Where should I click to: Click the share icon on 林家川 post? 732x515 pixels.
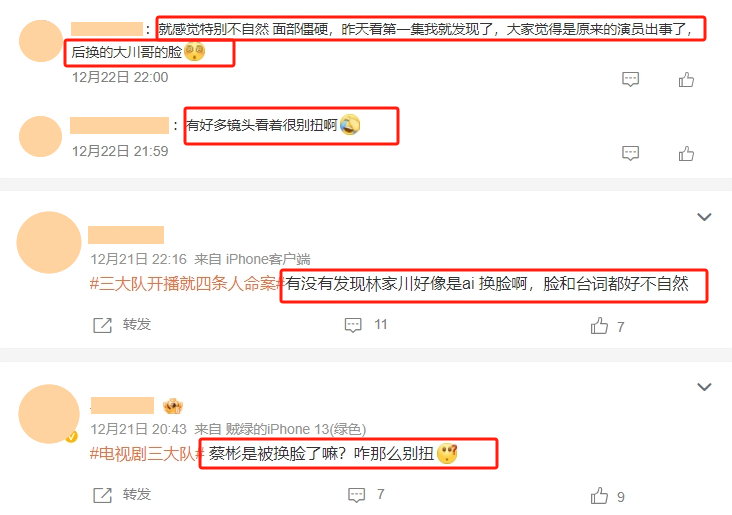point(103,325)
